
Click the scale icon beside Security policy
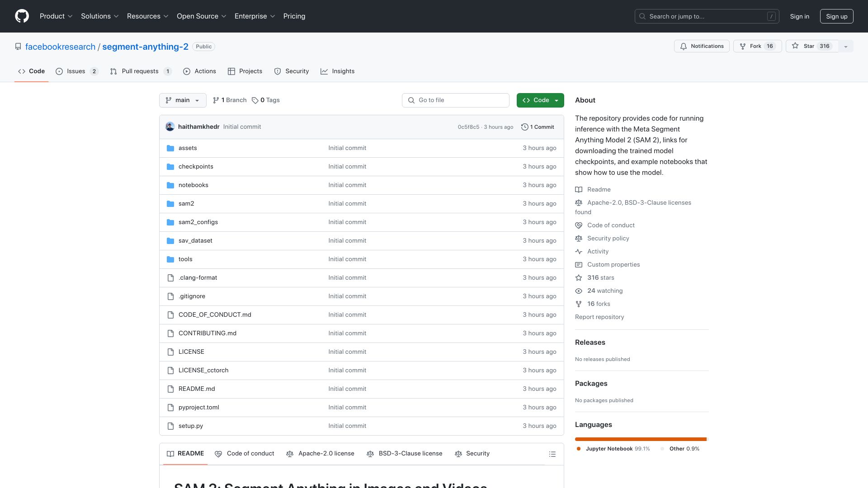[x=579, y=239]
